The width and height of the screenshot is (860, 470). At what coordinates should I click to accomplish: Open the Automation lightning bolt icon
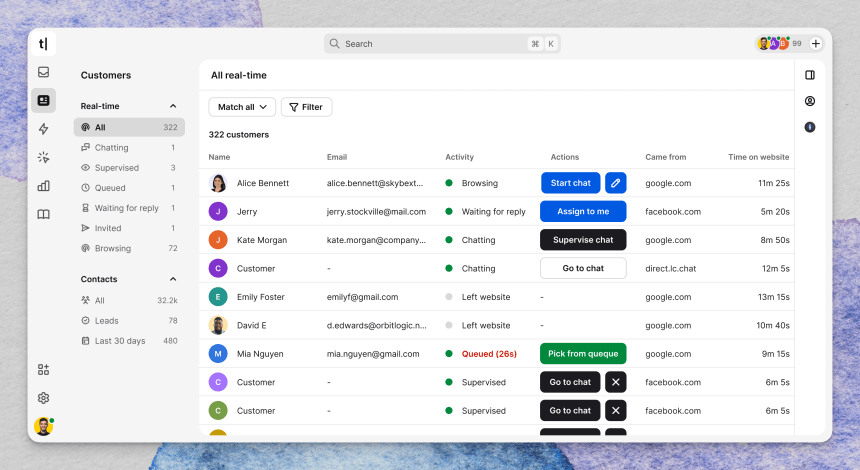pyautogui.click(x=43, y=129)
